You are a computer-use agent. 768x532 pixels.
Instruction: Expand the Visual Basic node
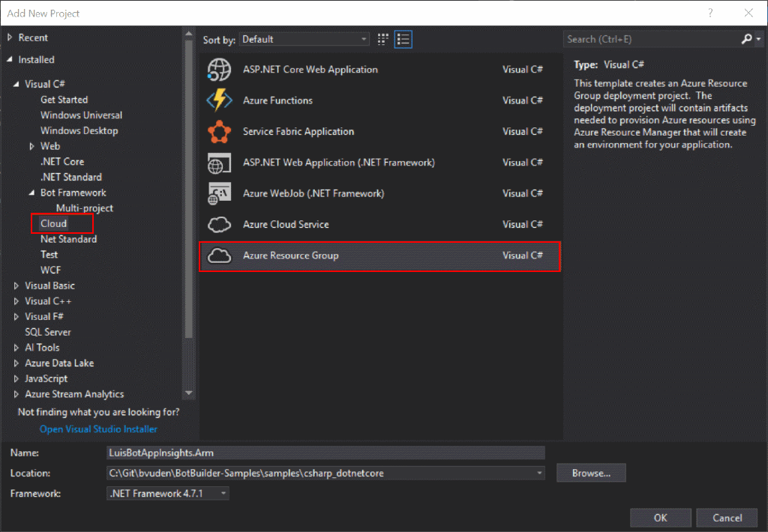[16, 285]
